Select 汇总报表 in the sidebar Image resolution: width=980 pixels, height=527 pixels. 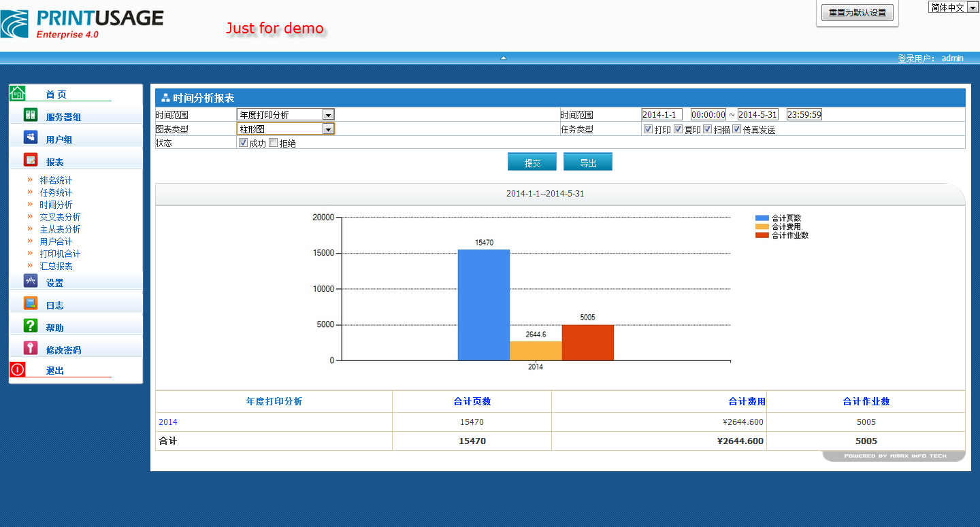(x=56, y=266)
